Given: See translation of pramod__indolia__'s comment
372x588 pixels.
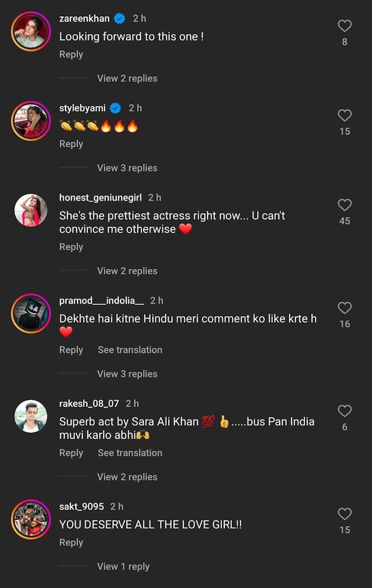Looking at the screenshot, I should point(130,349).
